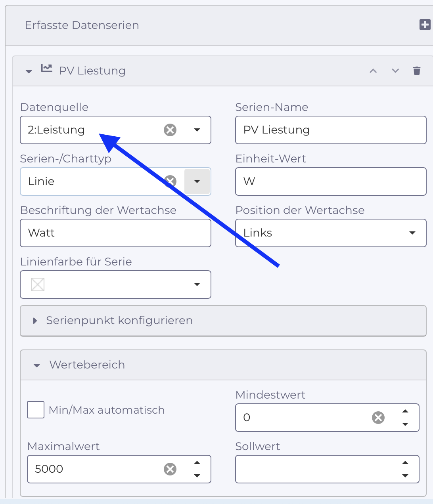
Task: Clear the Datenquelle selection
Action: click(170, 130)
